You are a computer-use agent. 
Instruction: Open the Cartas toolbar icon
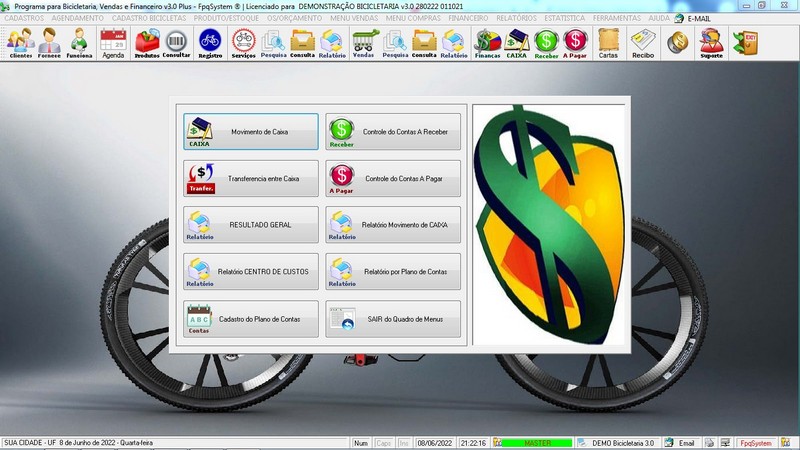[608, 43]
